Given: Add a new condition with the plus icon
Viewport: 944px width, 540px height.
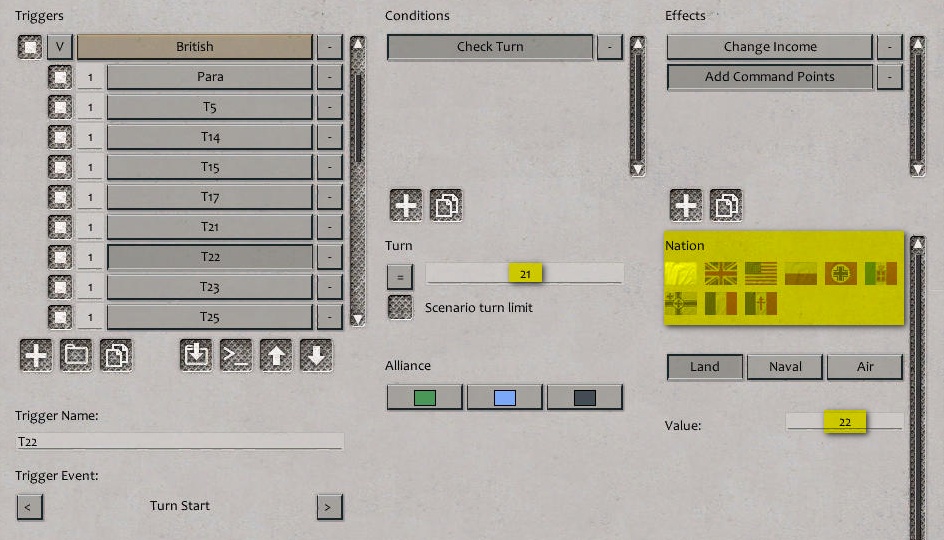Looking at the screenshot, I should 406,205.
